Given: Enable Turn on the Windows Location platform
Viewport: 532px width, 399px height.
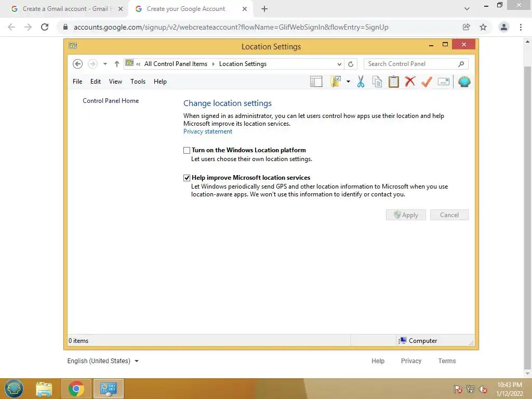Looking at the screenshot, I should (187, 150).
